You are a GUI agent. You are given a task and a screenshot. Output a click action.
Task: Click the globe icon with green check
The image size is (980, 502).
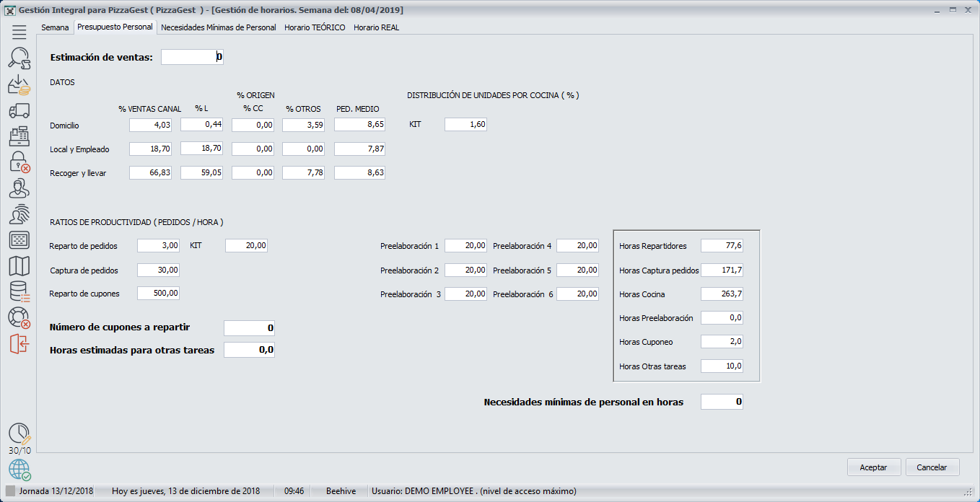coord(19,470)
